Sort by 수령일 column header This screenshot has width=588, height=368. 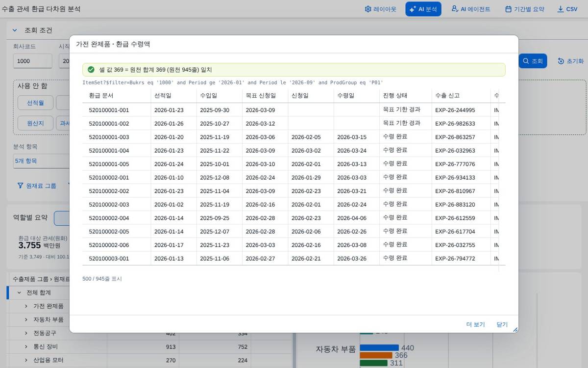[357, 96]
